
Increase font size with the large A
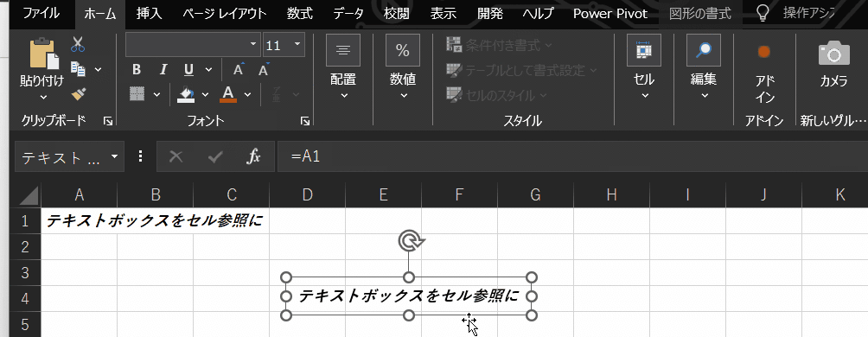[238, 70]
